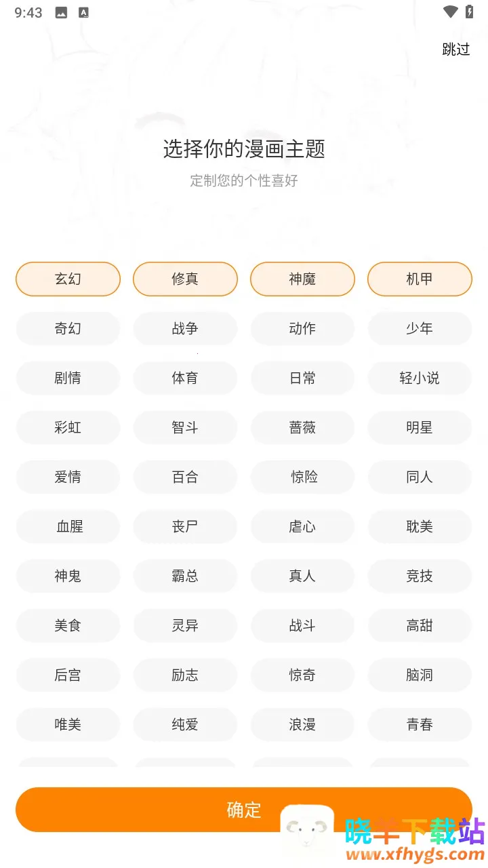This screenshot has width=488, height=868.
Task: Unselect the 机甲 theme chip
Action: (x=420, y=279)
